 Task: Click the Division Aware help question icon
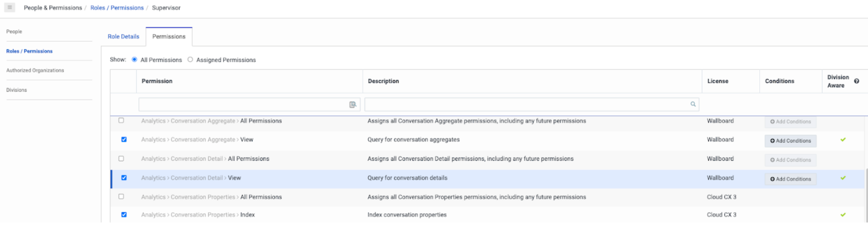(857, 81)
